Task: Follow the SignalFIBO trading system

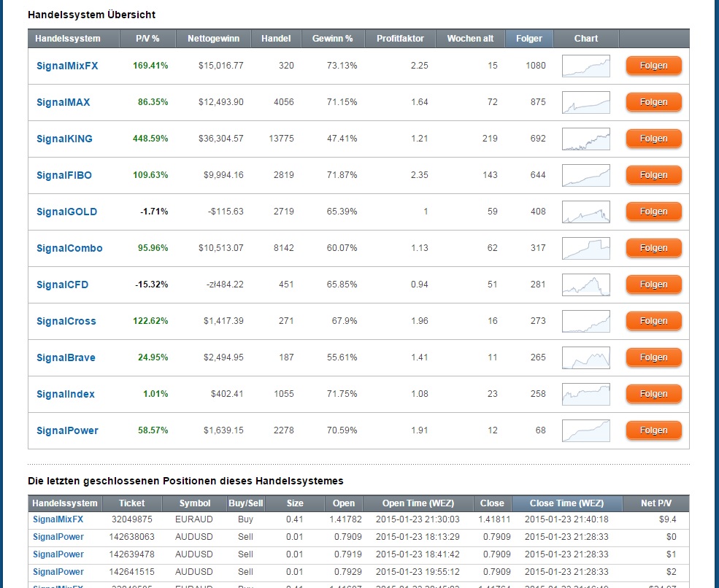Action: pos(653,175)
